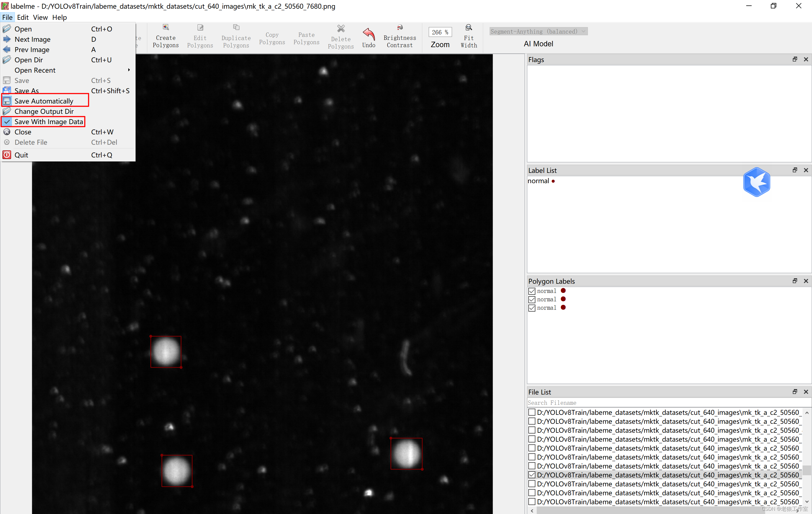Click Duplicate Polygons toolbar icon

pyautogui.click(x=236, y=28)
